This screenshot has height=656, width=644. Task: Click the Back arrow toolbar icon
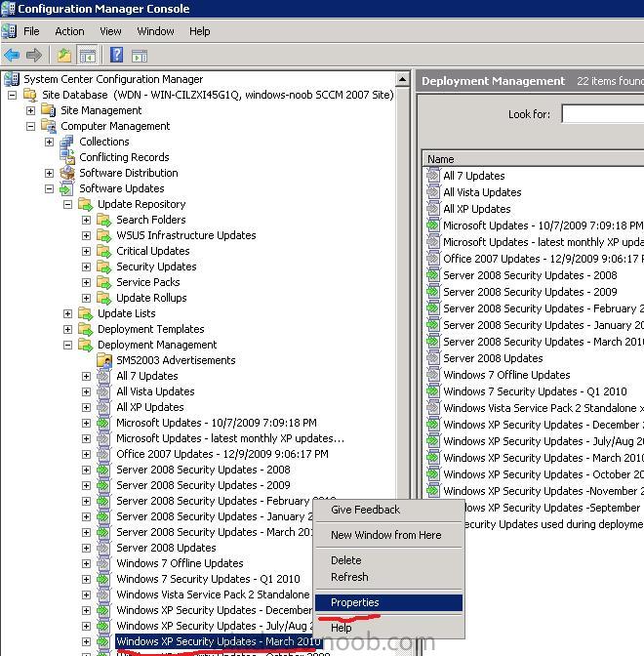12,55
